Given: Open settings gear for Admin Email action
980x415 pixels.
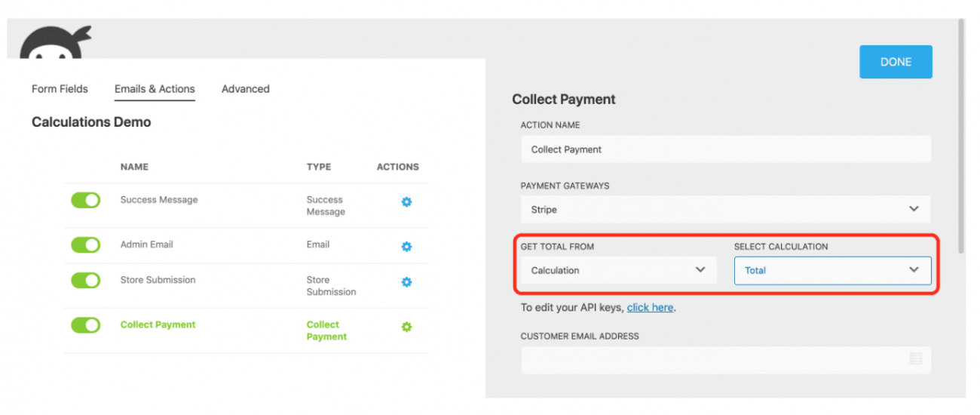Looking at the screenshot, I should point(406,247).
